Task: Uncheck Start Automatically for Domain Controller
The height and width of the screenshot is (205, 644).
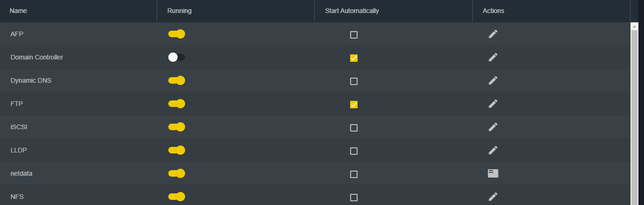Action: 354,58
